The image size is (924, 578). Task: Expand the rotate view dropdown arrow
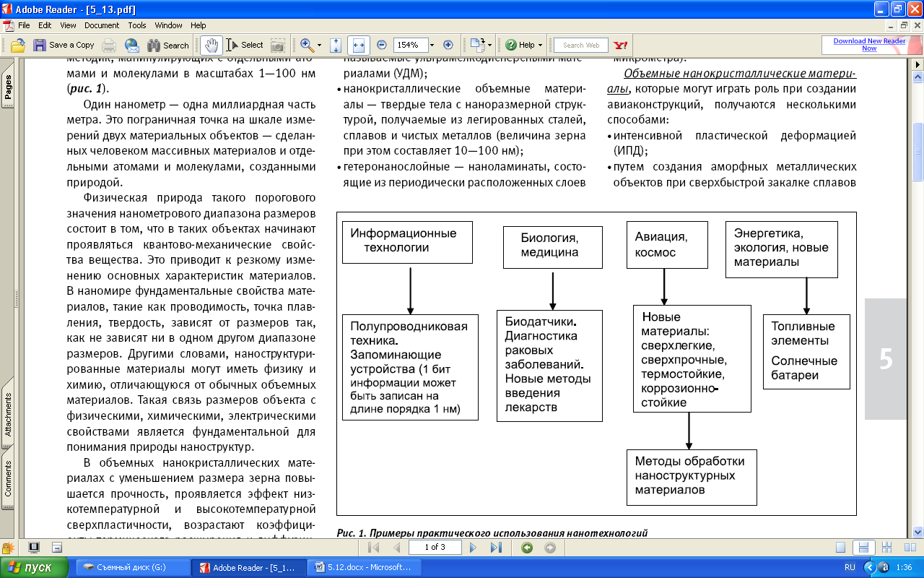(489, 45)
